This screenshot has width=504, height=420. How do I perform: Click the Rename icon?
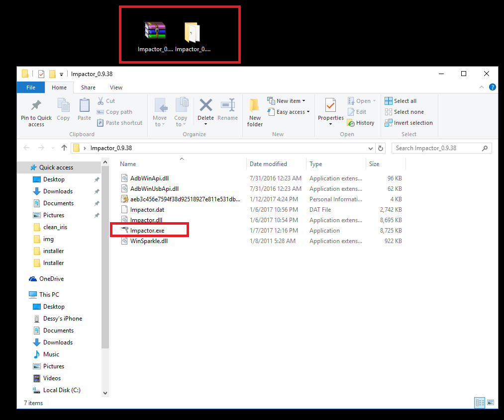tap(227, 105)
